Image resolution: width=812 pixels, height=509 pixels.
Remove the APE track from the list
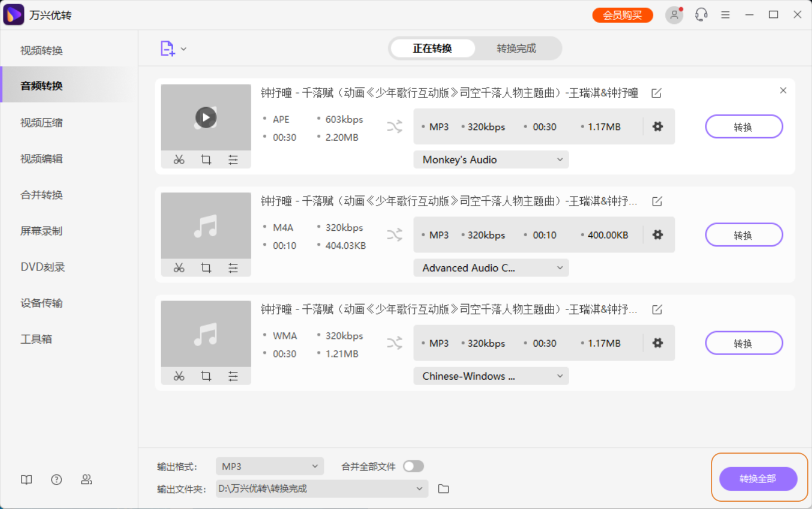pyautogui.click(x=783, y=91)
